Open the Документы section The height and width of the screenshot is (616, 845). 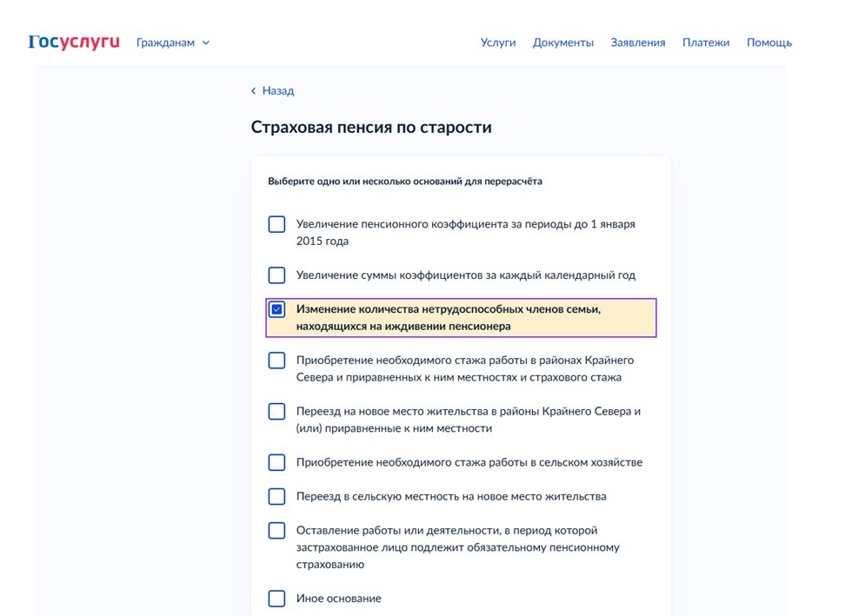tap(562, 42)
